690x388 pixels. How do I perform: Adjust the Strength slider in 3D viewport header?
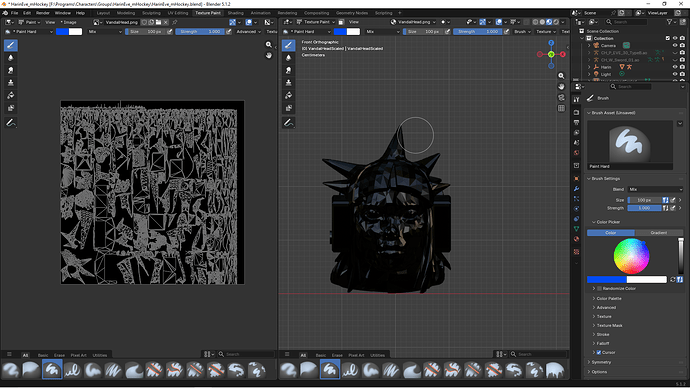click(478, 32)
